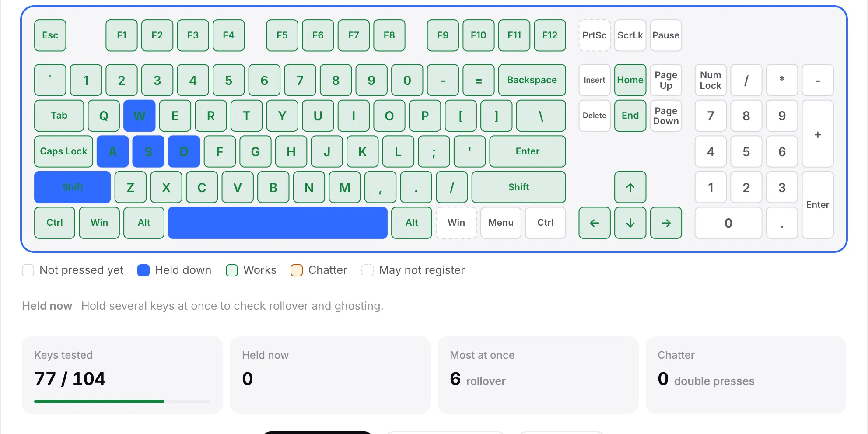The height and width of the screenshot is (434, 868).
Task: Select the Delete key
Action: (595, 115)
